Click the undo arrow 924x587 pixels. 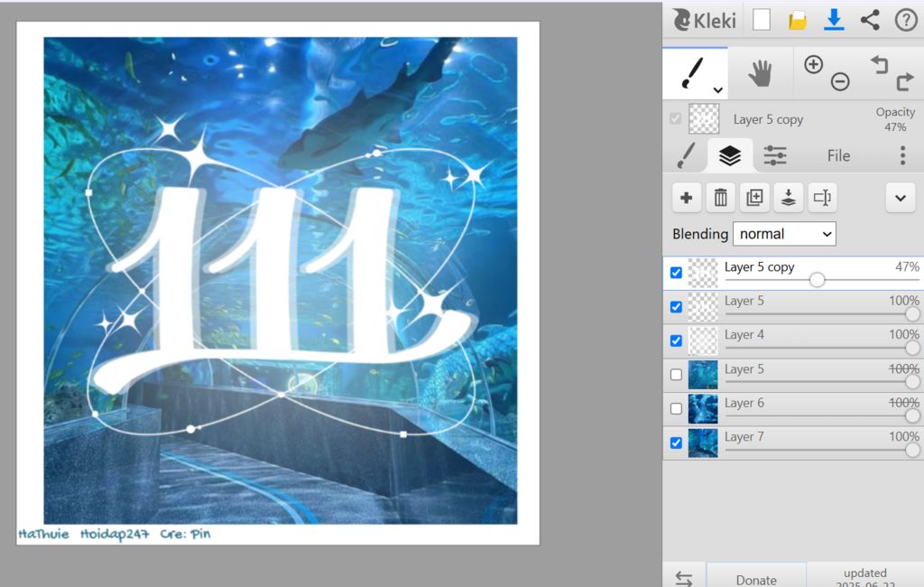point(879,64)
